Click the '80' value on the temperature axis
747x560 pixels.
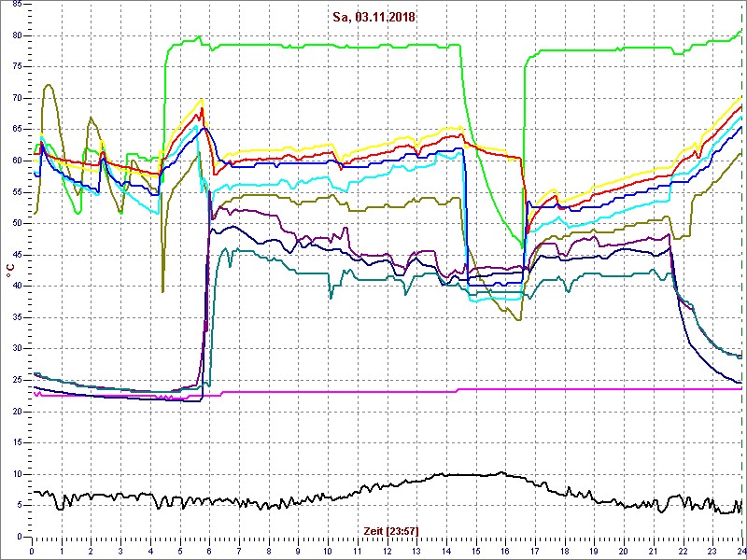click(x=17, y=35)
